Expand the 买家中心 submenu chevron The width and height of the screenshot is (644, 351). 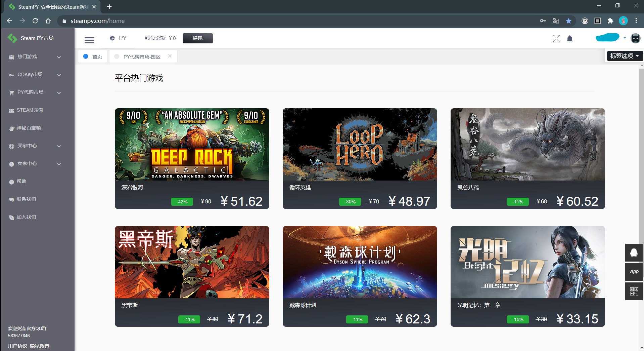click(59, 146)
